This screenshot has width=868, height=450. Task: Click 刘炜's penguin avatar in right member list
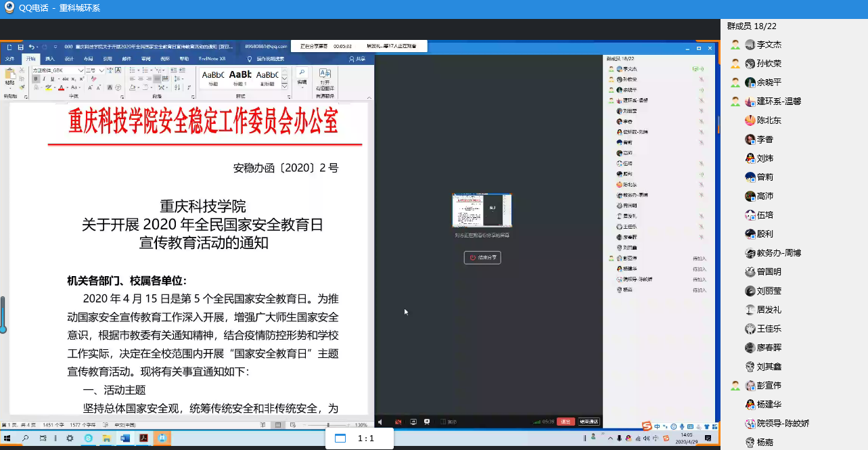[750, 158]
